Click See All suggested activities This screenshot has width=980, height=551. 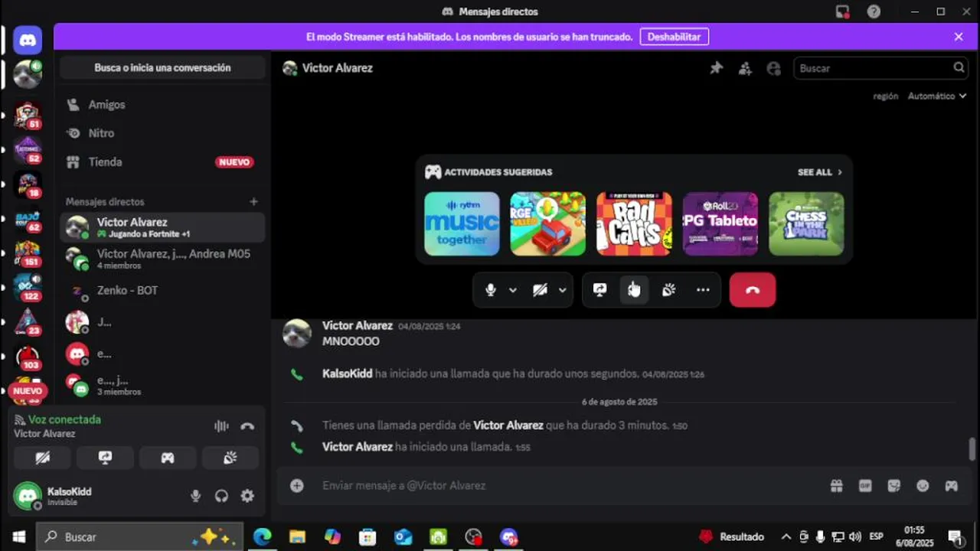pos(819,172)
